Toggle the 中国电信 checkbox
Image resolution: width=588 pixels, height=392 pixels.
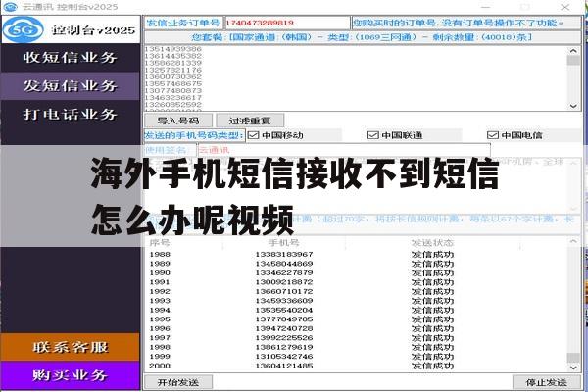[492, 135]
